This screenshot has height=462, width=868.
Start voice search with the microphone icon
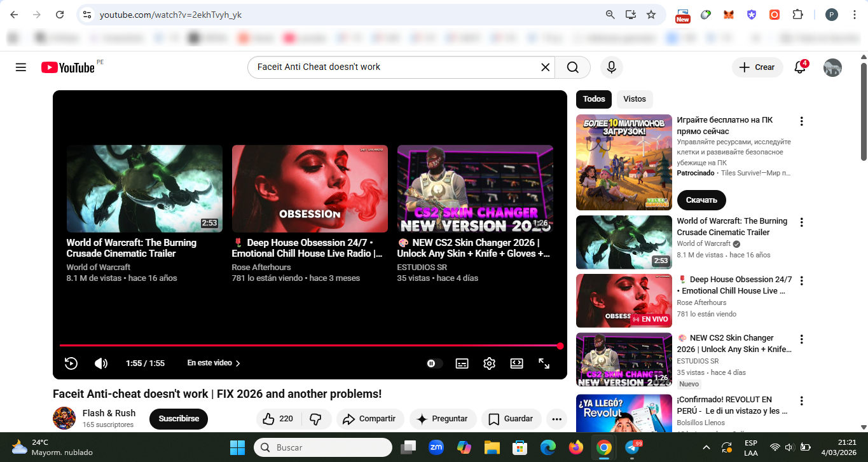pyautogui.click(x=611, y=67)
